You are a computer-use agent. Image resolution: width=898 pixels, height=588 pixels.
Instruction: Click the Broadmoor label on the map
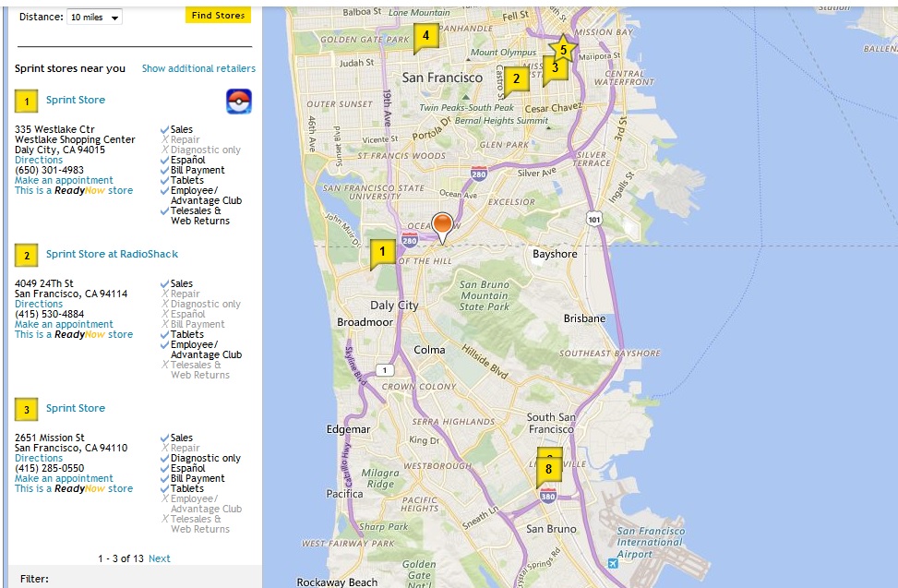365,322
